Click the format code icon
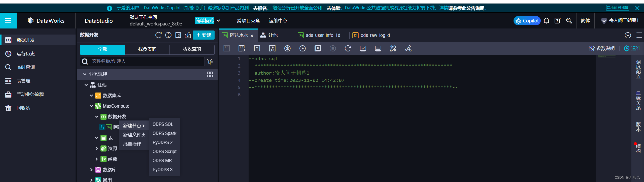 click(x=378, y=48)
